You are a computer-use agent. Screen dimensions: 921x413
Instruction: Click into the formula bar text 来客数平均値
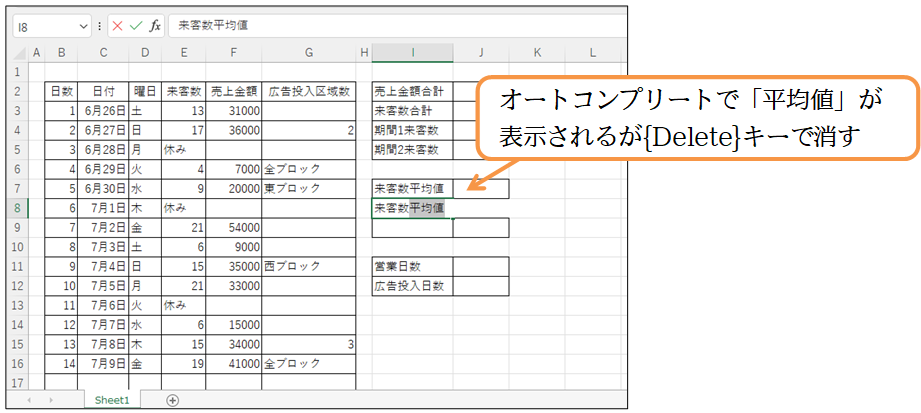pos(213,26)
